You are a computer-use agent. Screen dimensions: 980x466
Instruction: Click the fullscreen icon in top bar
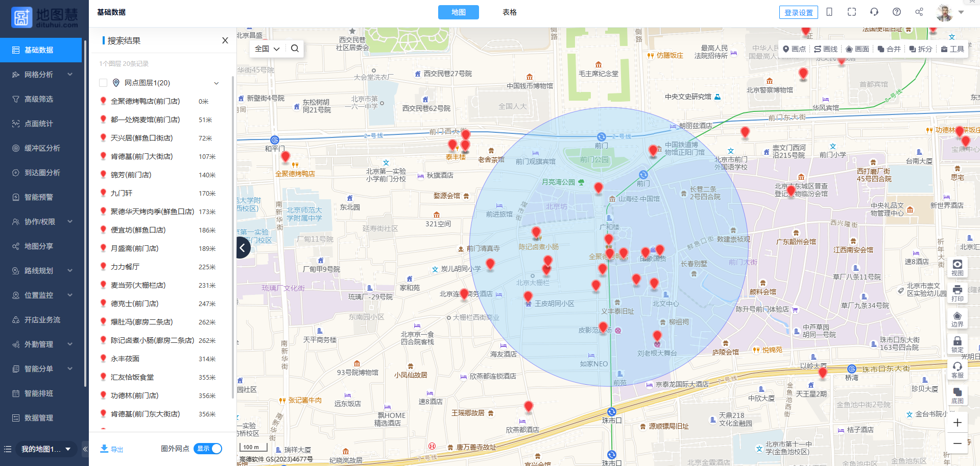point(851,12)
